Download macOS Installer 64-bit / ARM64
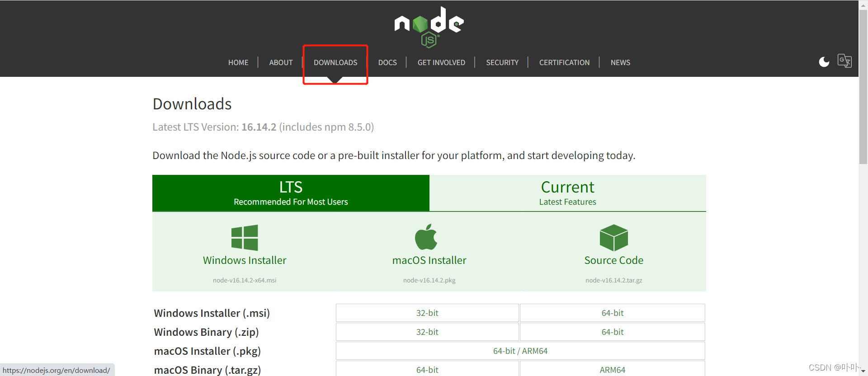868x376 pixels. 520,351
